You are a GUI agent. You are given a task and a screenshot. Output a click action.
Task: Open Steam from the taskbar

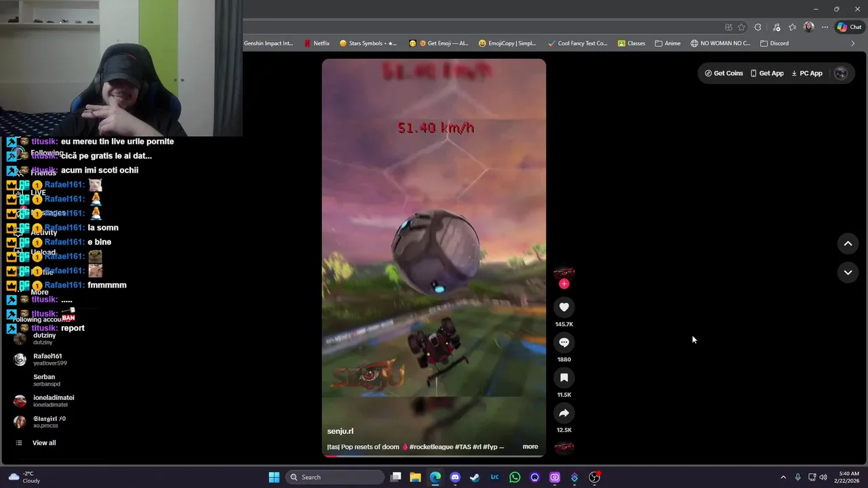click(475, 477)
